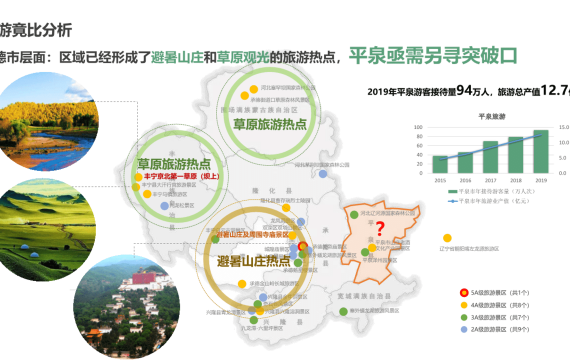The image size is (570, 360).
Task: Click the yellow dot beside 丰宁马镇旅游区
Action: click(x=147, y=194)
